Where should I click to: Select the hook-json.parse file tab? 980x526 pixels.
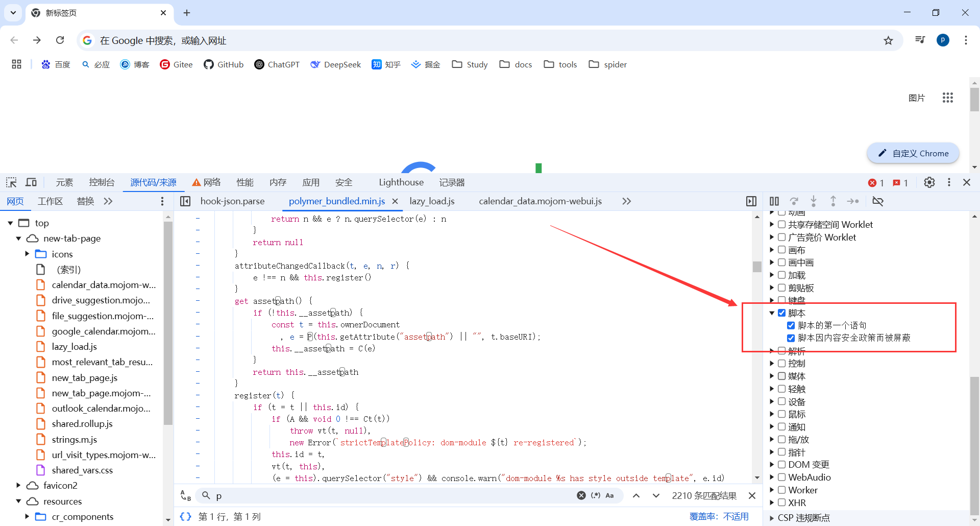232,201
